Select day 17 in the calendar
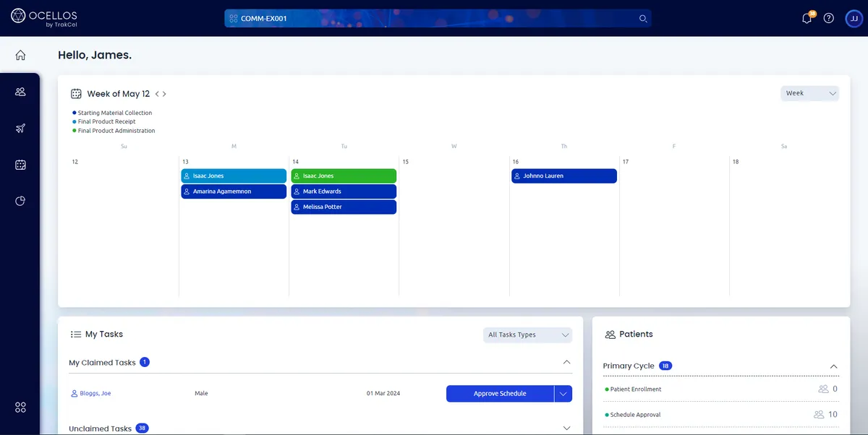The height and width of the screenshot is (435, 868). (x=626, y=162)
